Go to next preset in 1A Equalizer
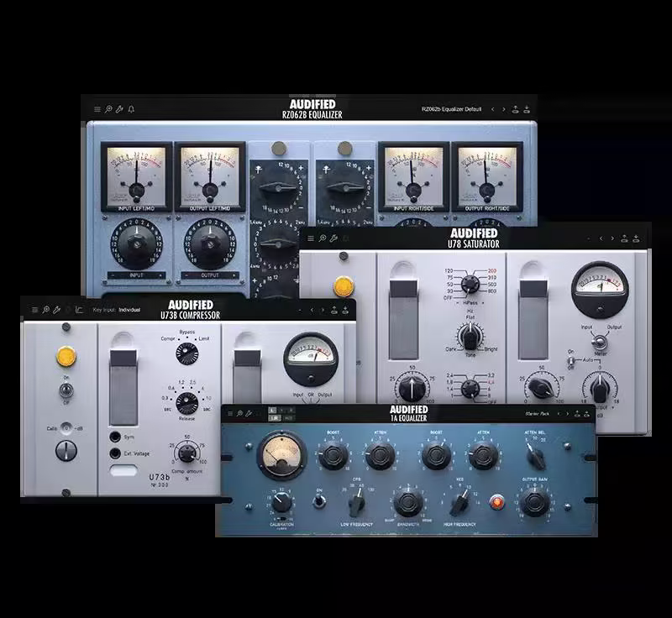This screenshot has width=672, height=618. [568, 414]
